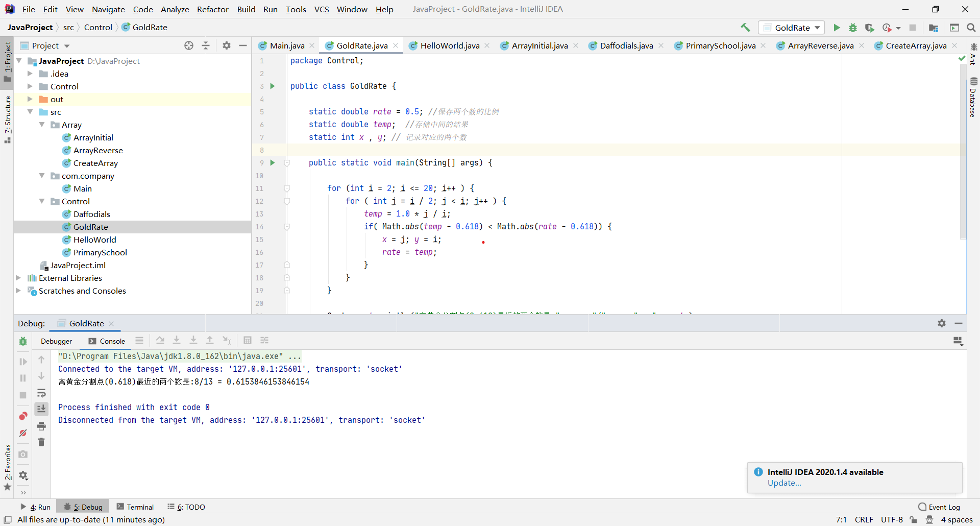Open the Terminal tool window

135,507
